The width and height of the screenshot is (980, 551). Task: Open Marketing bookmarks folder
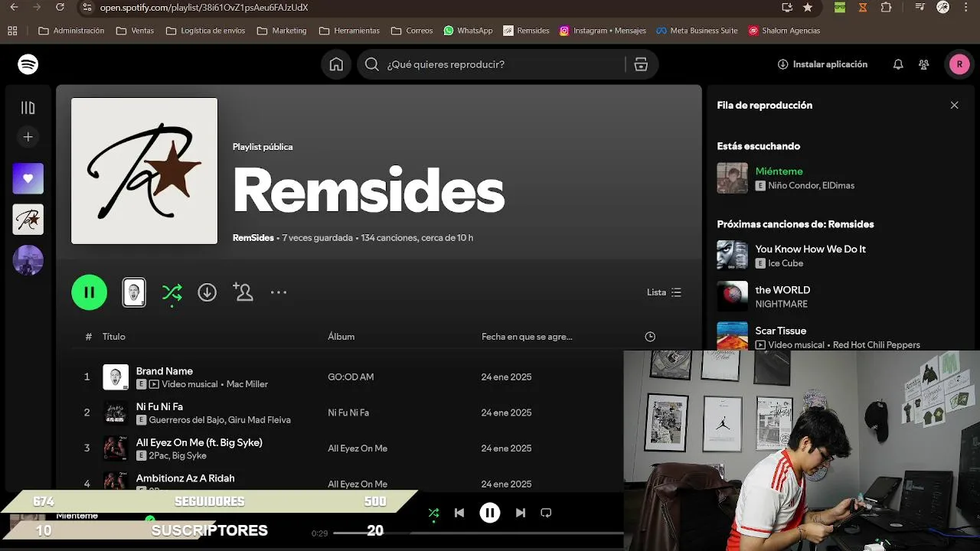[282, 31]
